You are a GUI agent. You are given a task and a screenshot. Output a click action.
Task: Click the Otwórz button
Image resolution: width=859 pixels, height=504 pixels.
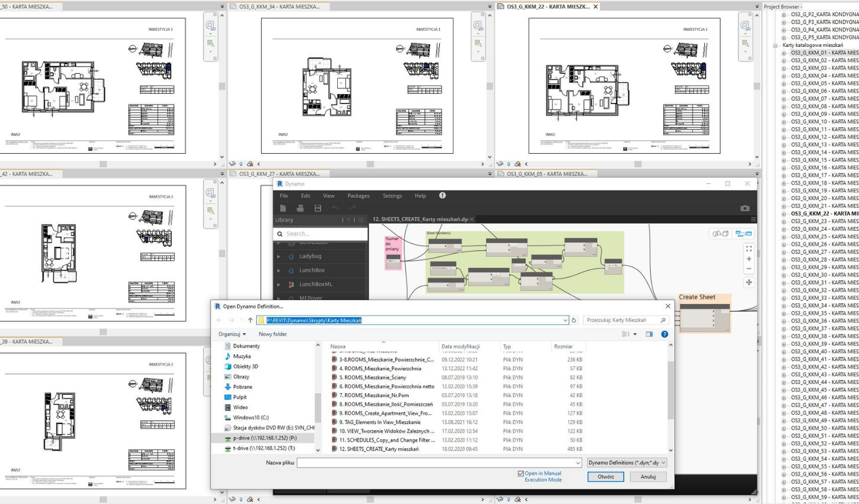tap(606, 476)
